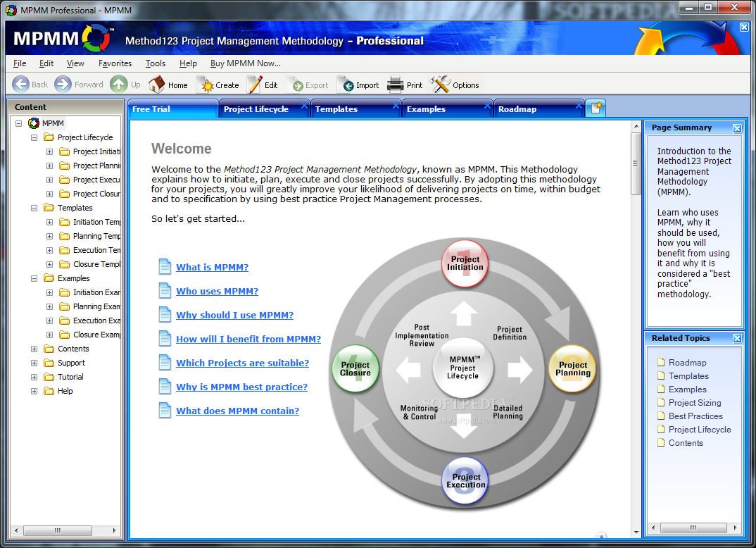The width and height of the screenshot is (756, 548).
Task: Click Related Topics horizontal scrollbar thumb
Action: click(x=693, y=528)
